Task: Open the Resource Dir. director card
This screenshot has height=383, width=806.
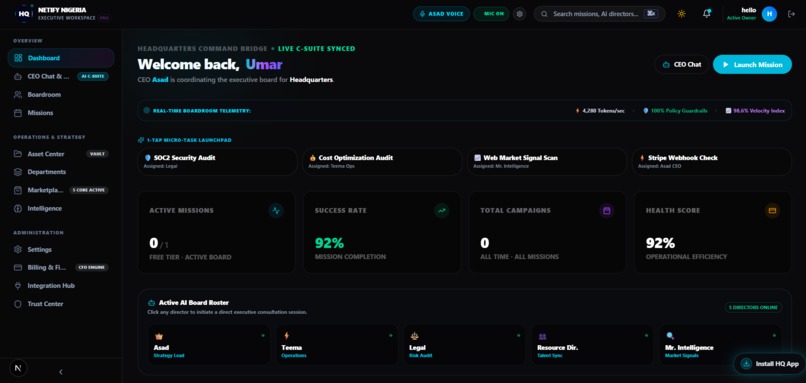Action: pos(592,345)
